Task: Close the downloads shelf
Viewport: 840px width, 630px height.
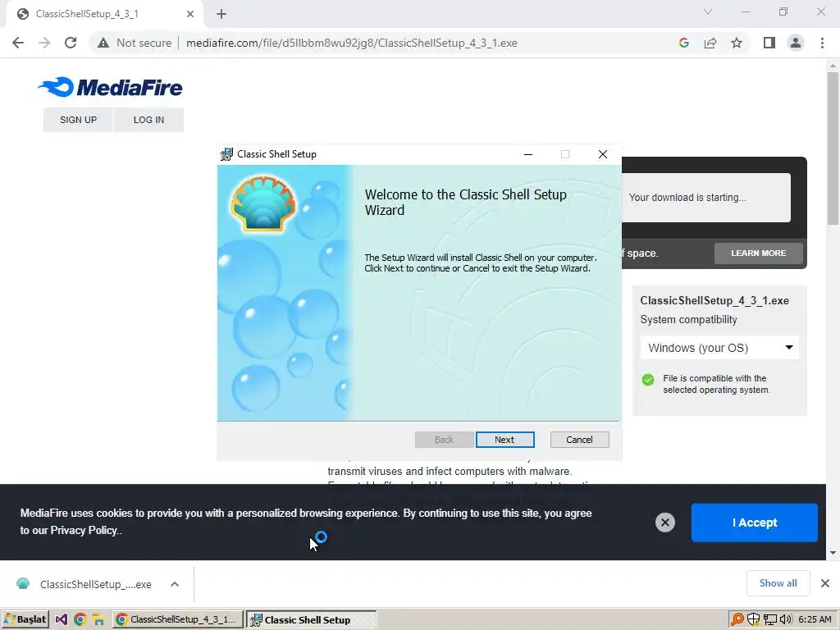Action: point(825,583)
